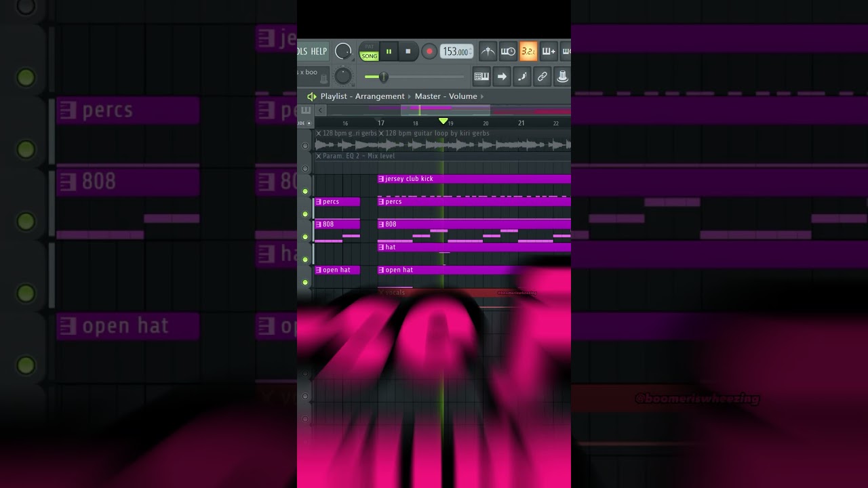Click the Playlist - Arrangement title
This screenshot has width=868, height=488.
tap(362, 97)
